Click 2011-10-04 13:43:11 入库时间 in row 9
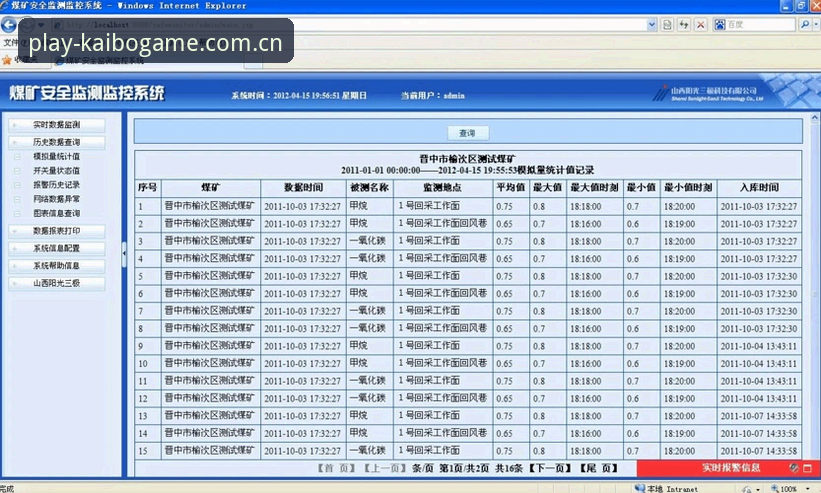Viewport: 821px width, 493px height. click(x=759, y=346)
